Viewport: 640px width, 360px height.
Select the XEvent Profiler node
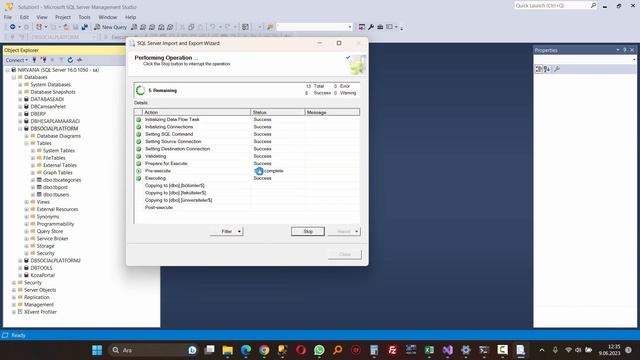(x=40, y=312)
